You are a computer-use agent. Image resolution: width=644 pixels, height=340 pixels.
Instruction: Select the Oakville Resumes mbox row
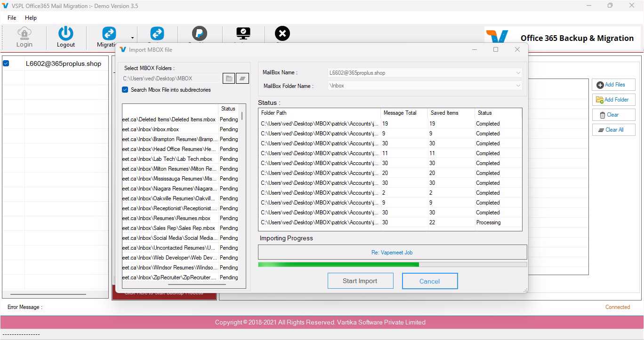coord(181,198)
